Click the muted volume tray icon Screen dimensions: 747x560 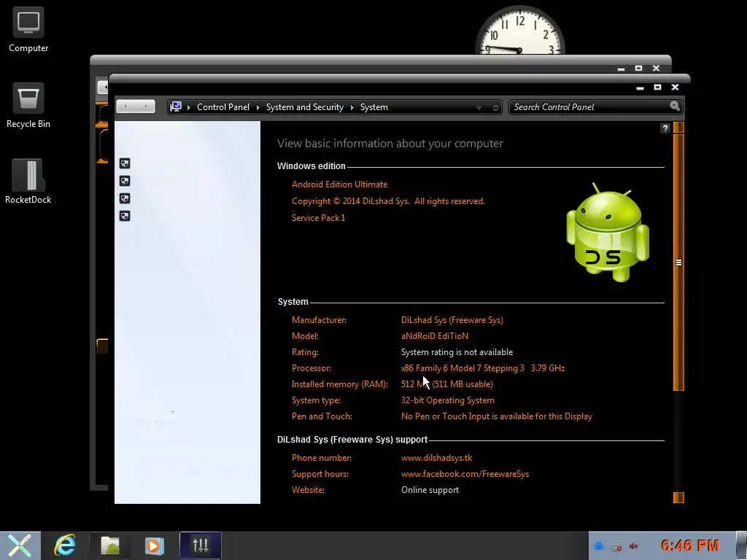pos(634,546)
